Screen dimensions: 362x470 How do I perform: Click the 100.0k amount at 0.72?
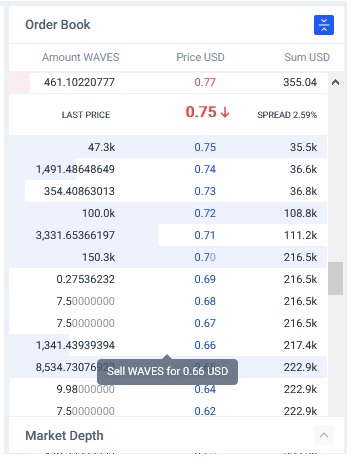99,213
